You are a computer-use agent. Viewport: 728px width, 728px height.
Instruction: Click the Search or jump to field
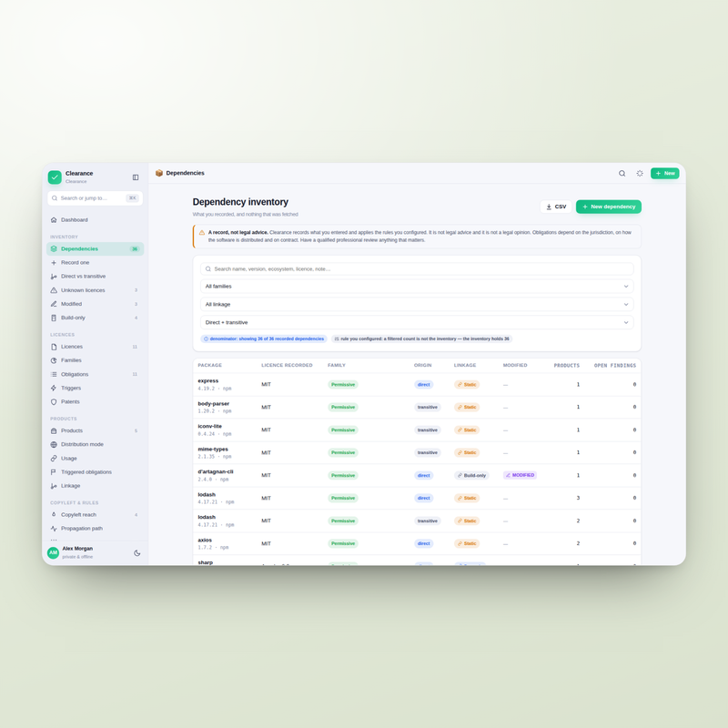tap(96, 198)
